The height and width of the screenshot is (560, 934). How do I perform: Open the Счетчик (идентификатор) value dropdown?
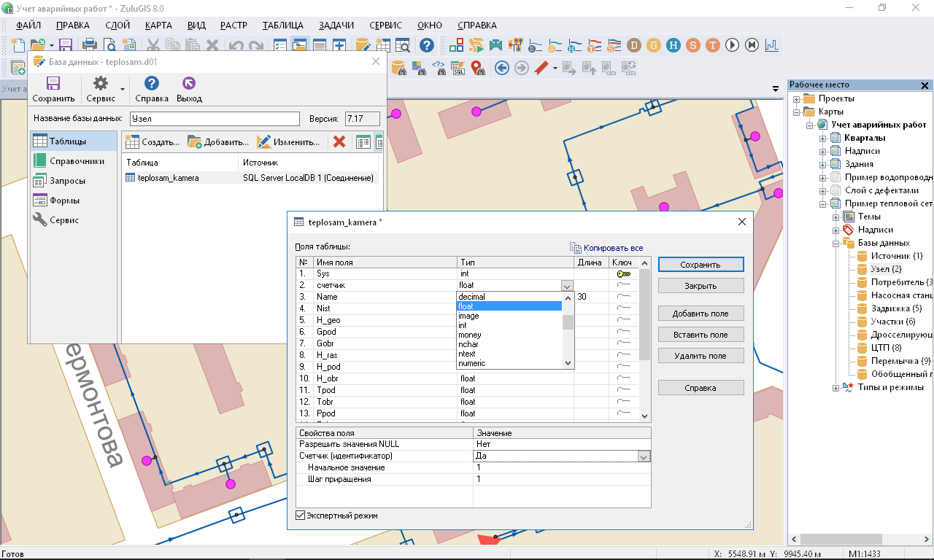pyautogui.click(x=644, y=456)
